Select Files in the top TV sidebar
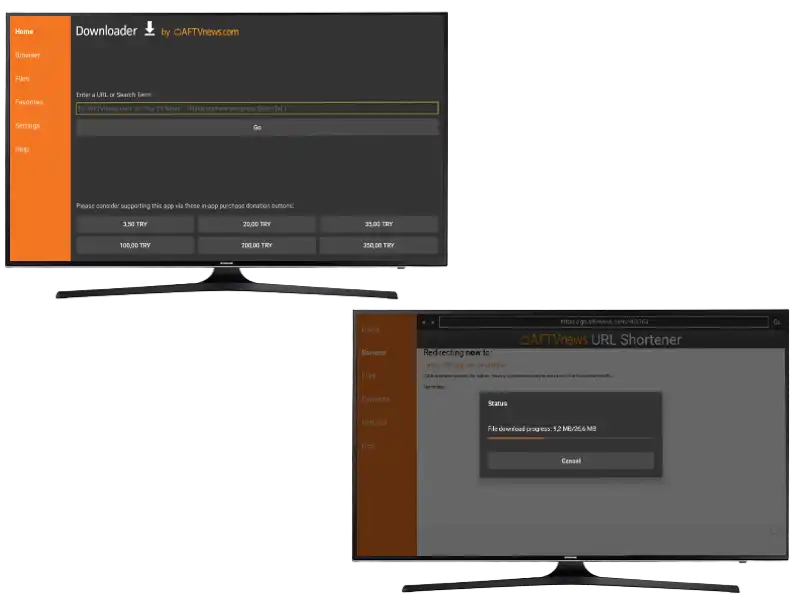 (22, 79)
